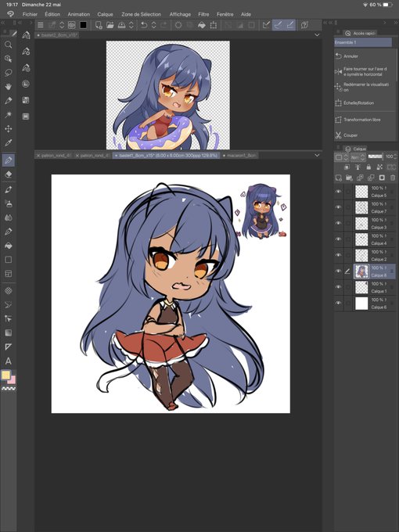This screenshot has width=399, height=532.
Task: Select the Eraser tool
Action: click(x=9, y=174)
